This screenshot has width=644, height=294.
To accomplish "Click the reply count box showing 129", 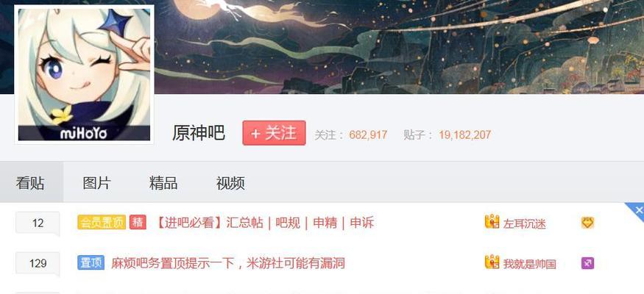I will [38, 263].
